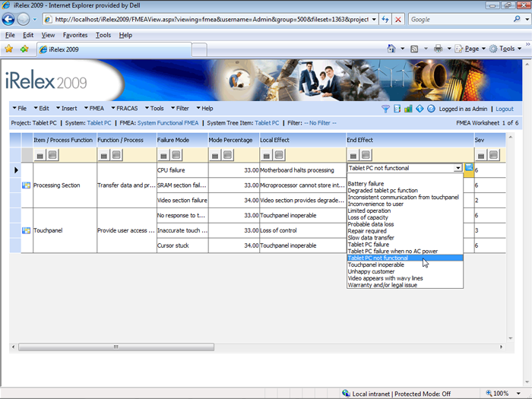
Task: Open browser Favorites menu
Action: point(75,35)
